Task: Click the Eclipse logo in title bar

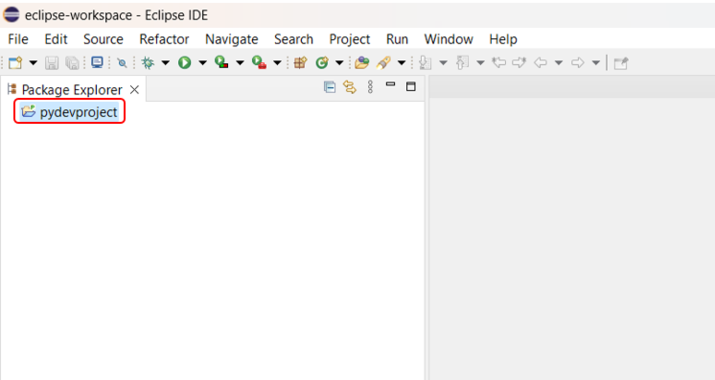Action: (x=11, y=15)
